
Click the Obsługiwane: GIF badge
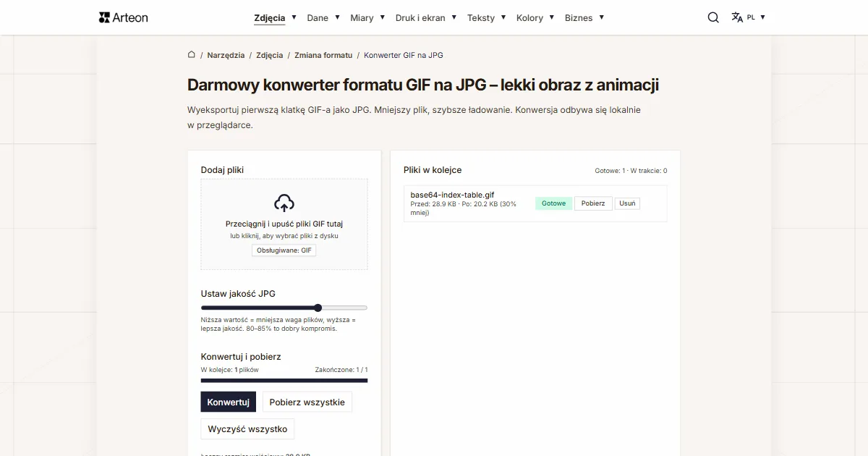pos(284,250)
